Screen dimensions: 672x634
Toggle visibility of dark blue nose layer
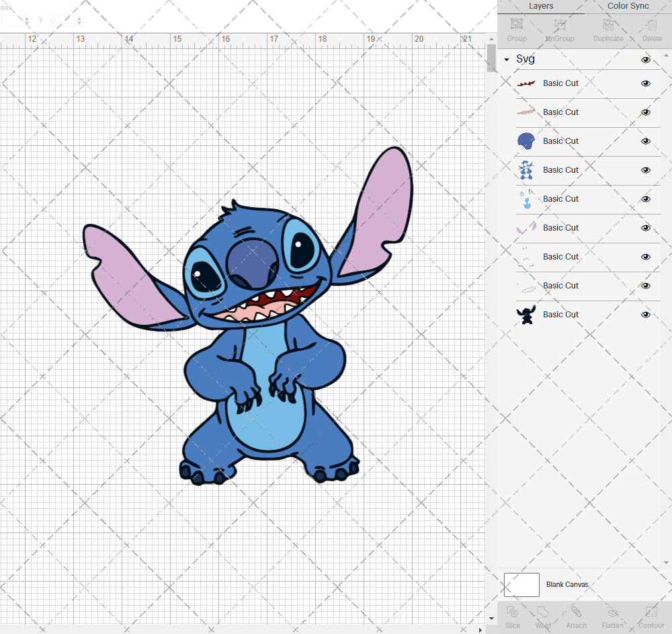coord(645,141)
